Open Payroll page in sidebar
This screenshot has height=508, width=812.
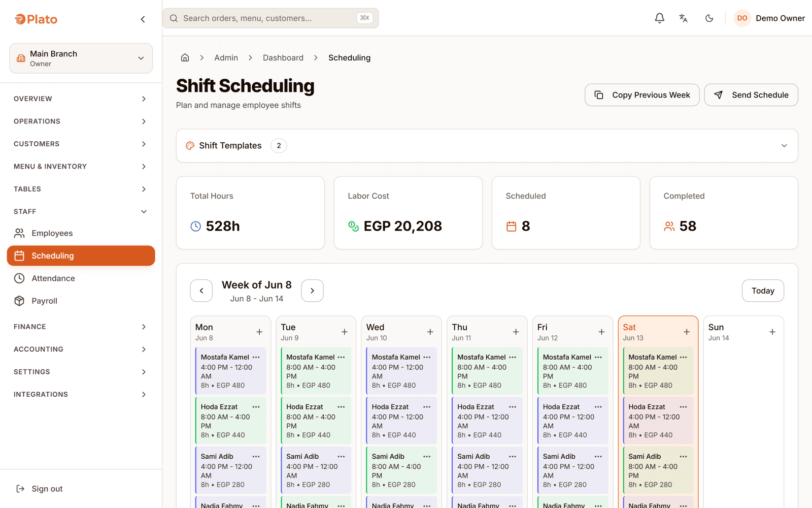coord(81,301)
